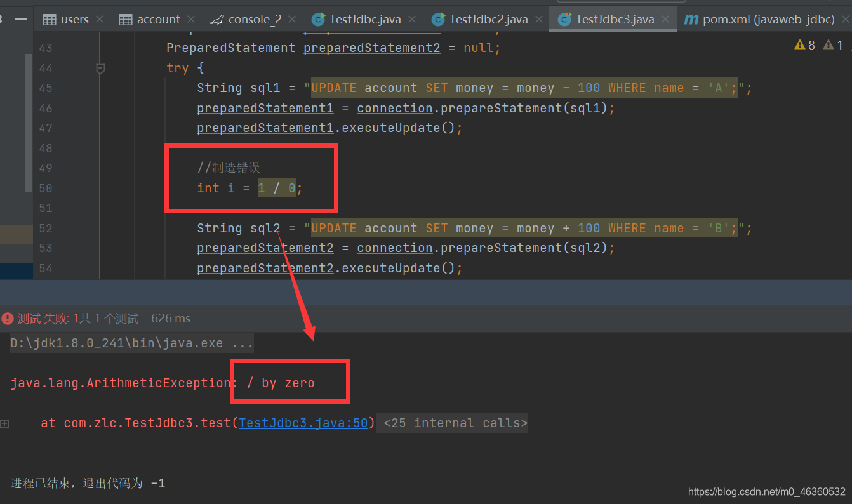Click gutter line number 50
The width and height of the screenshot is (852, 504).
(x=45, y=189)
